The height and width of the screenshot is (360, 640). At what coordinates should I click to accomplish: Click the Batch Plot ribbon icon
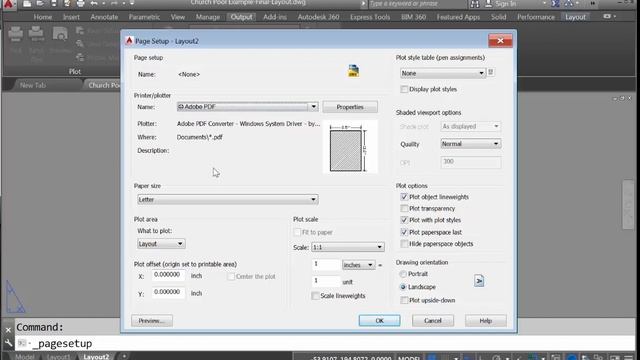(36, 34)
